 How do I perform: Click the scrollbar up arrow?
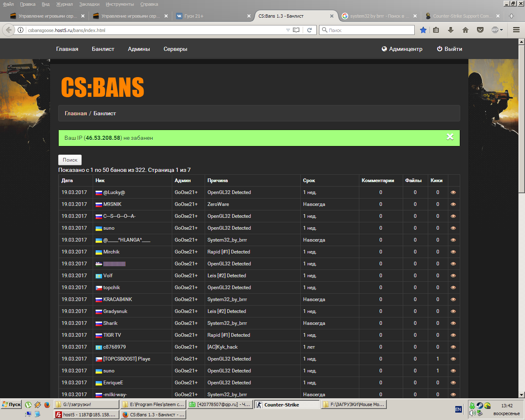(522, 42)
